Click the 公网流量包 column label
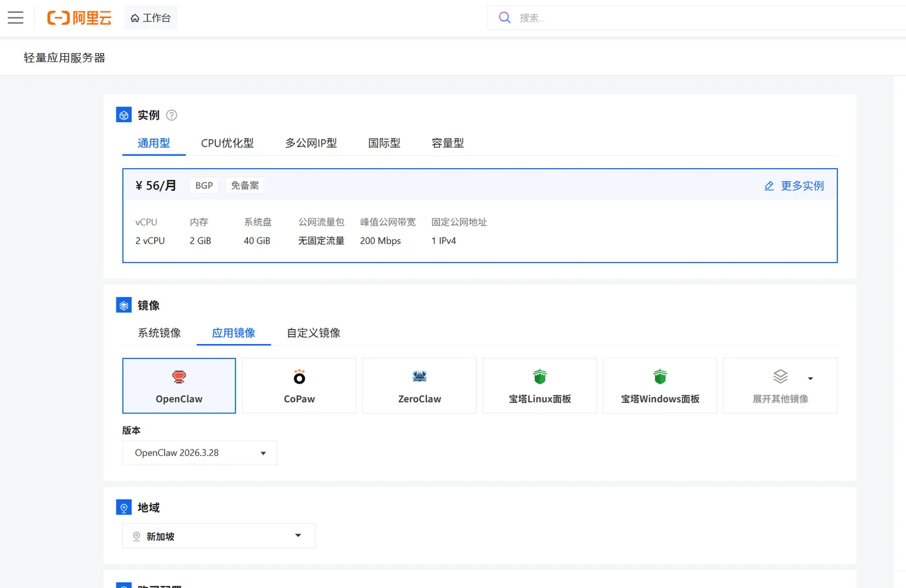906x588 pixels. tap(322, 222)
